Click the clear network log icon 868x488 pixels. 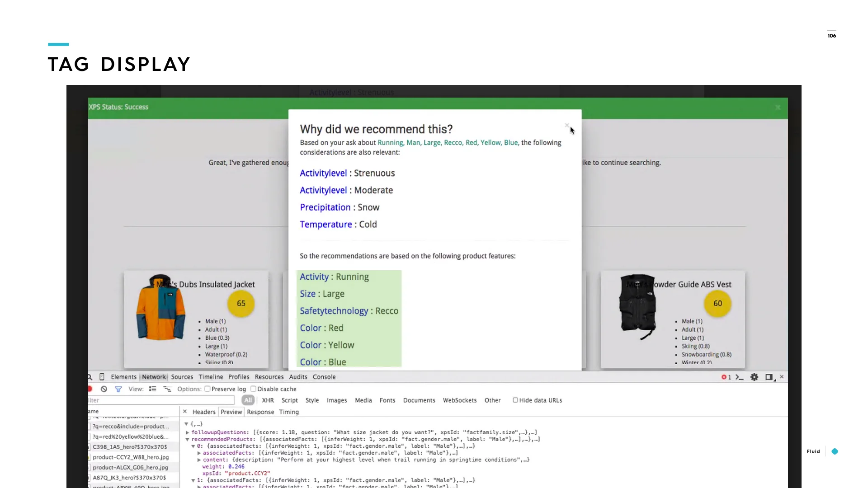(x=104, y=389)
